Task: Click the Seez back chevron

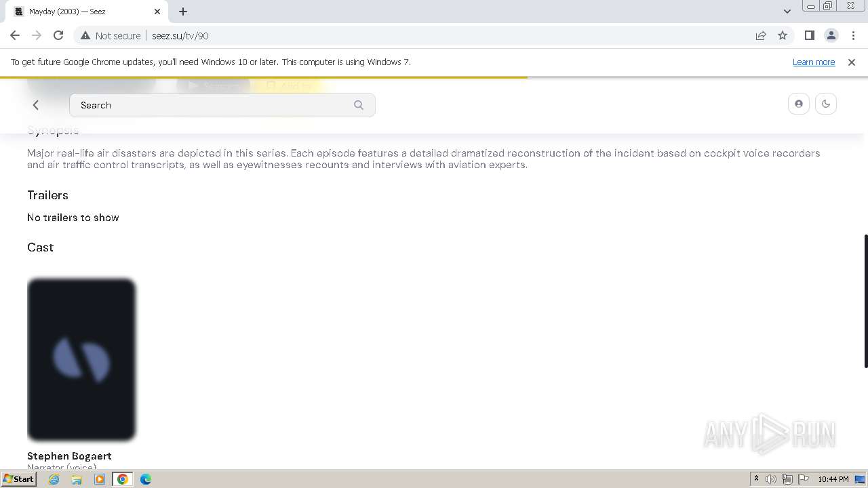Action: (x=36, y=105)
